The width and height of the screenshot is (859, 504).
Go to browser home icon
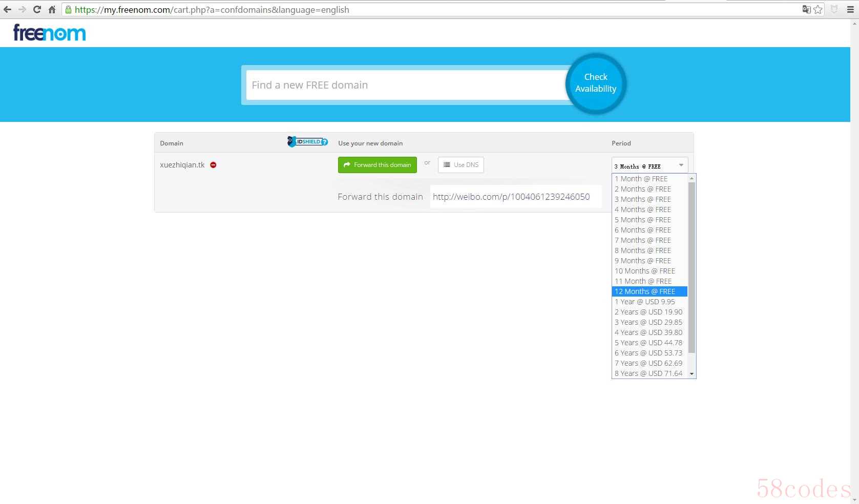coord(52,9)
